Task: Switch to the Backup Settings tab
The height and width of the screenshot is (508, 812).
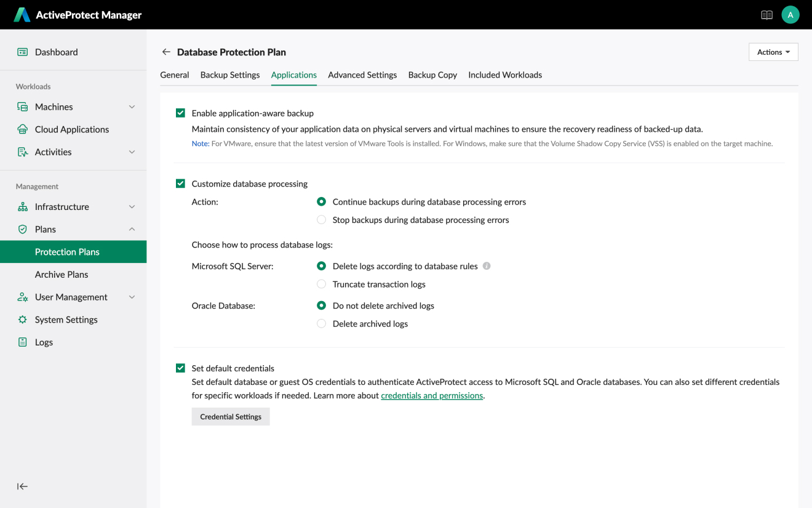Action: coord(230,75)
